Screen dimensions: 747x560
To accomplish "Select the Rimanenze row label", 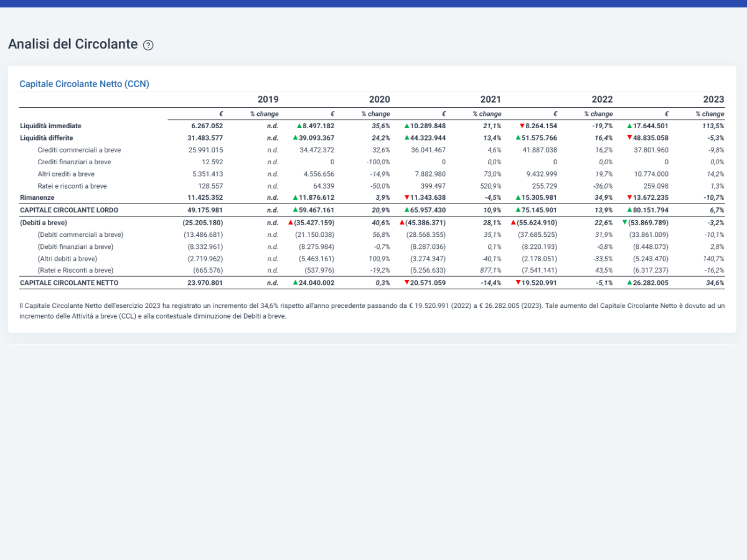I will pyautogui.click(x=37, y=197).
